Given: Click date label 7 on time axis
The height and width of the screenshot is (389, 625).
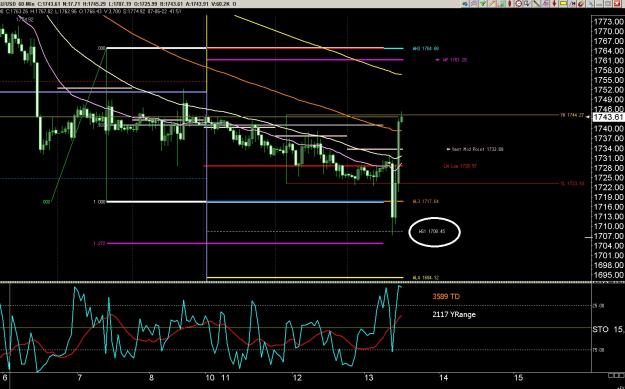Looking at the screenshot, I should point(80,378).
